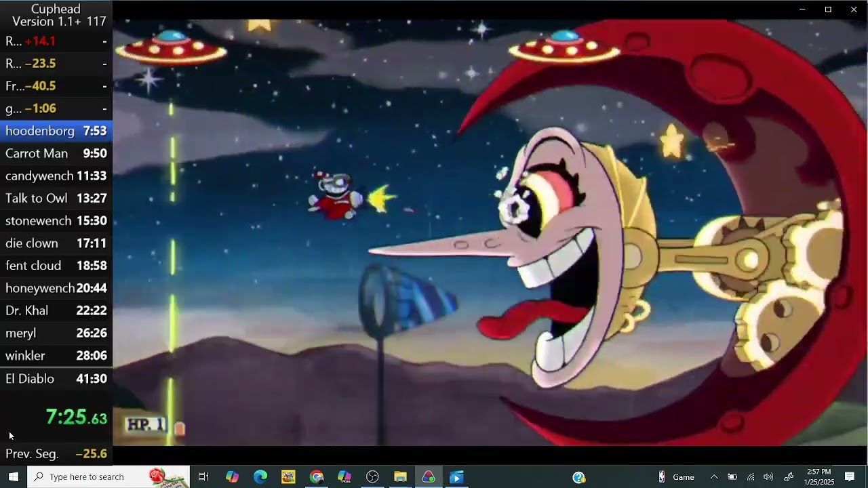This screenshot has width=868, height=488.
Task: Select the Carrot Man split
Action: pos(56,153)
